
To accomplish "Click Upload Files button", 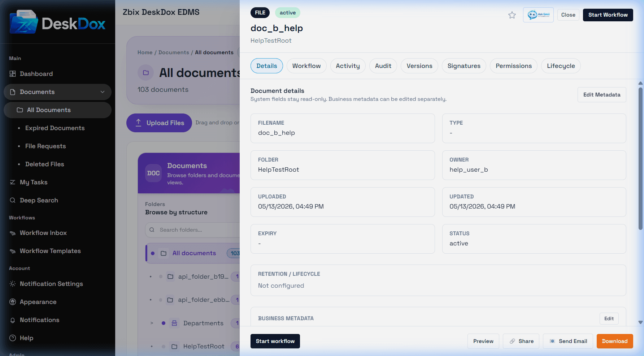I will tap(159, 123).
